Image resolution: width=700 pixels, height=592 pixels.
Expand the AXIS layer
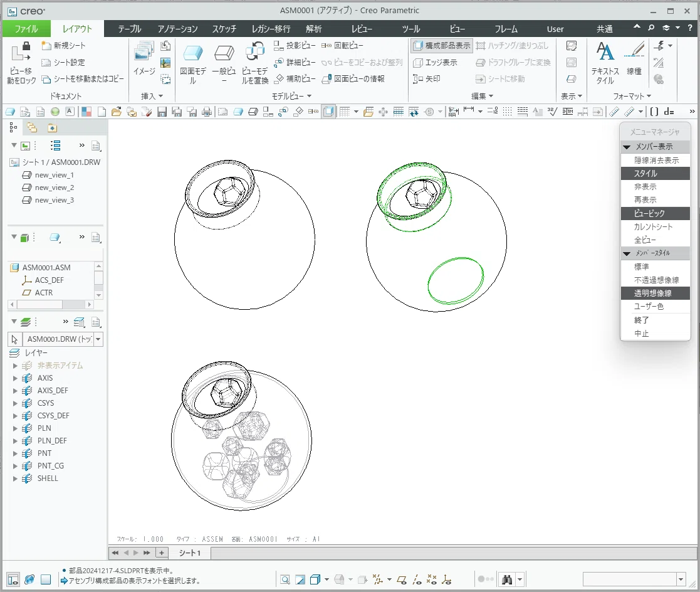click(15, 378)
